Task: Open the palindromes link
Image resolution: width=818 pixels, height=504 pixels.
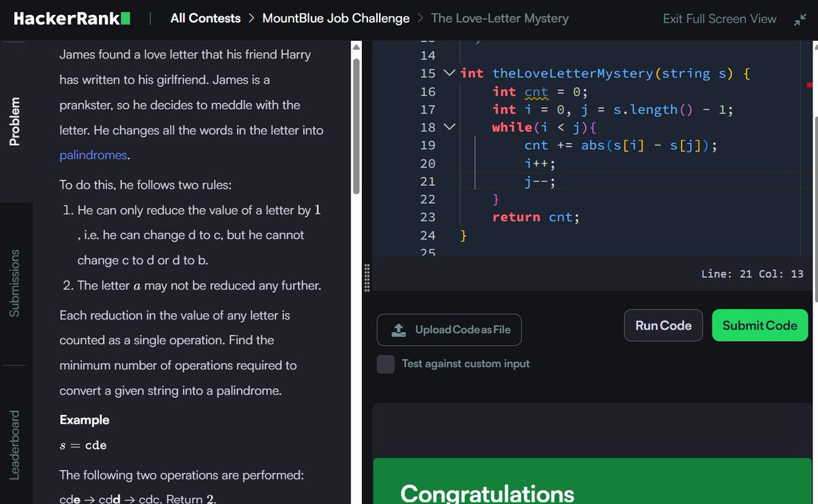Action: (93, 155)
